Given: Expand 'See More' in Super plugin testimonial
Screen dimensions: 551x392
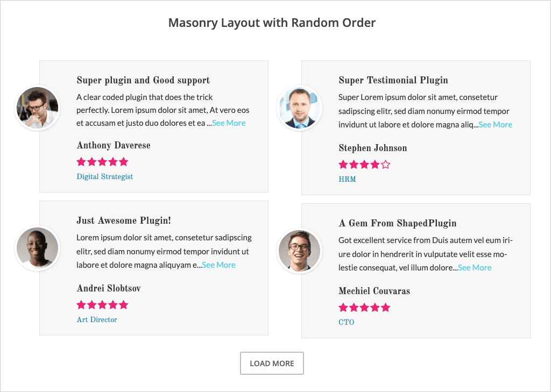Looking at the screenshot, I should coord(229,123).
